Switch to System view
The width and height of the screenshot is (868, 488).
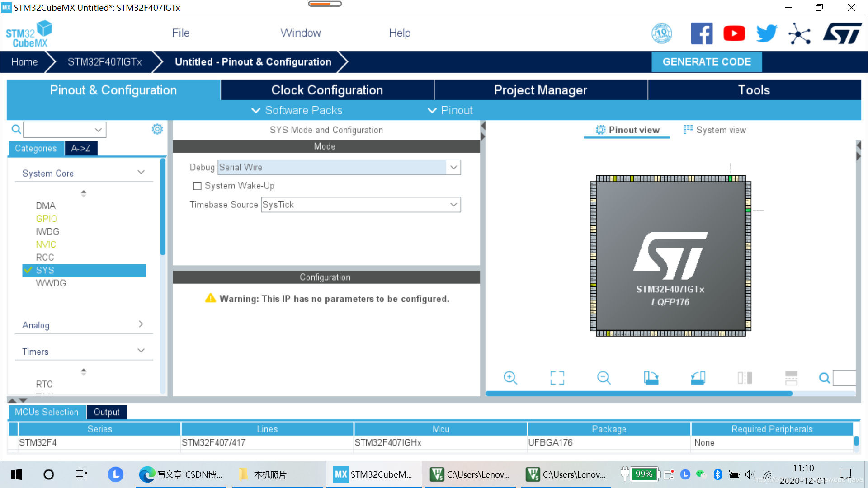[x=714, y=130]
